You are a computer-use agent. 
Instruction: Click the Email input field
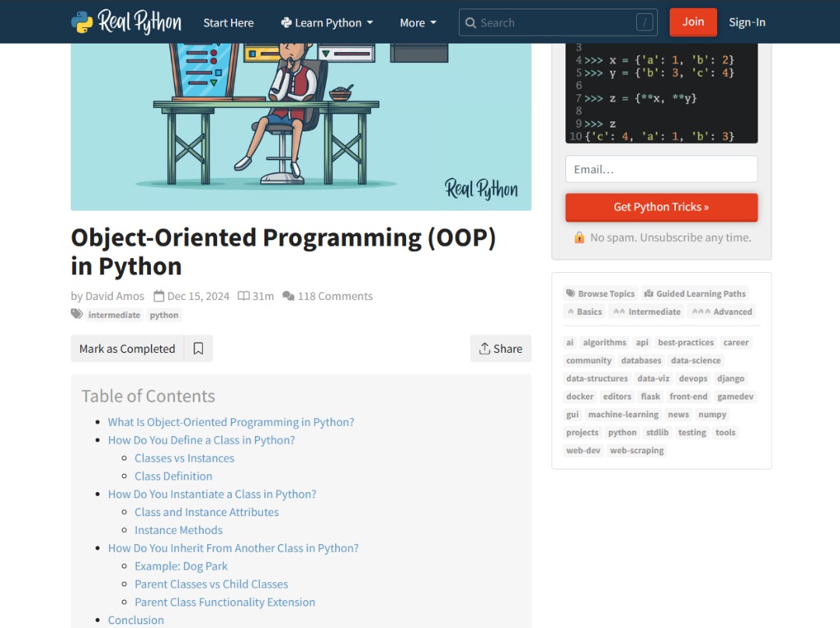click(x=661, y=169)
